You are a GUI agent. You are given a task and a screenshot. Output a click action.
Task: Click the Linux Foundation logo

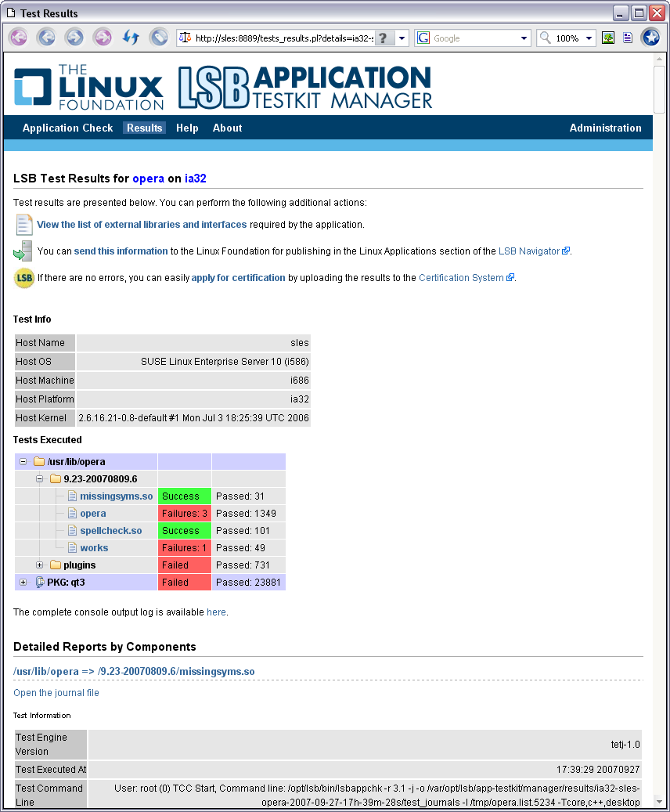pyautogui.click(x=88, y=87)
